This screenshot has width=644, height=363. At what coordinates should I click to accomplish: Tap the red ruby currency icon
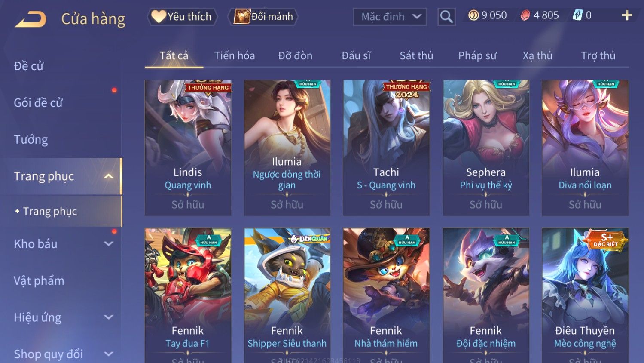(x=525, y=15)
